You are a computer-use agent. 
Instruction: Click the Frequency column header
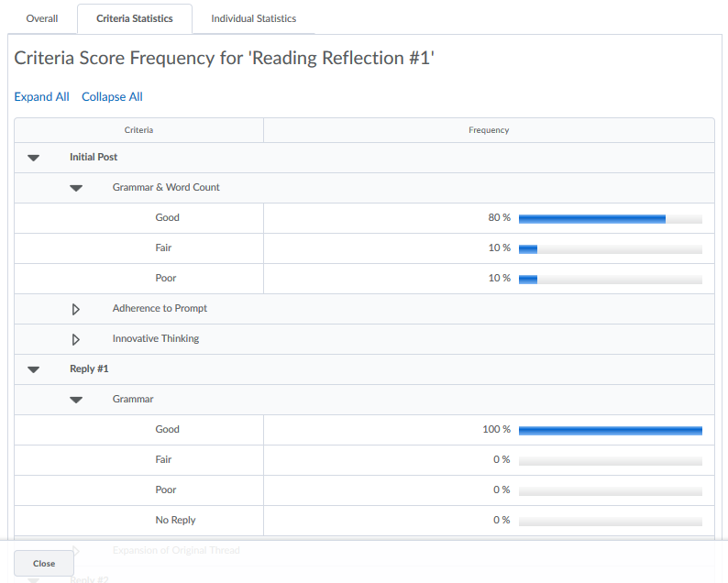click(489, 130)
